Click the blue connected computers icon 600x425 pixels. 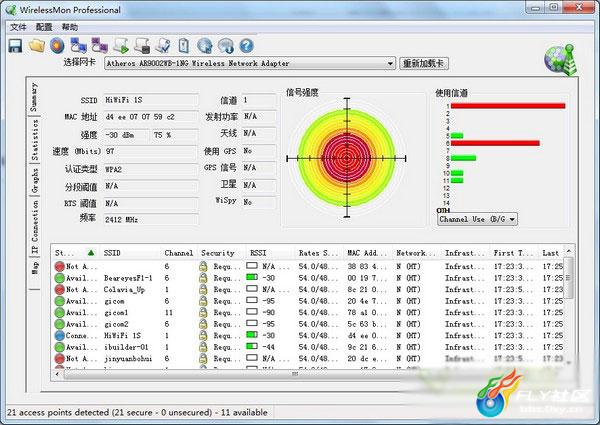point(78,46)
